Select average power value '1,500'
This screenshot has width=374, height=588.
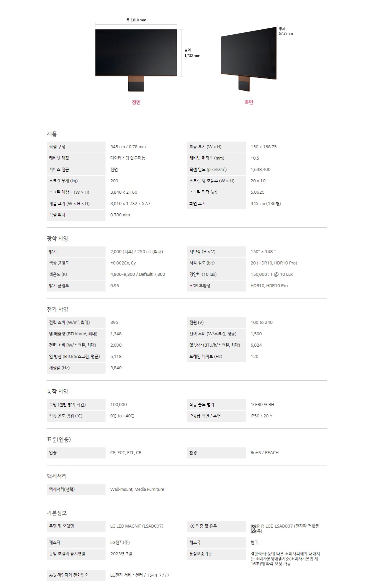[256, 334]
